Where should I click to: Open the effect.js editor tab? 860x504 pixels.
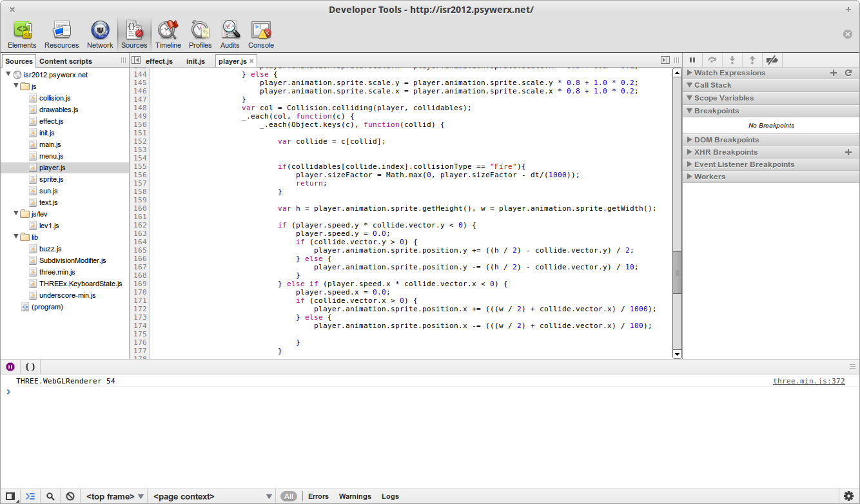[159, 61]
